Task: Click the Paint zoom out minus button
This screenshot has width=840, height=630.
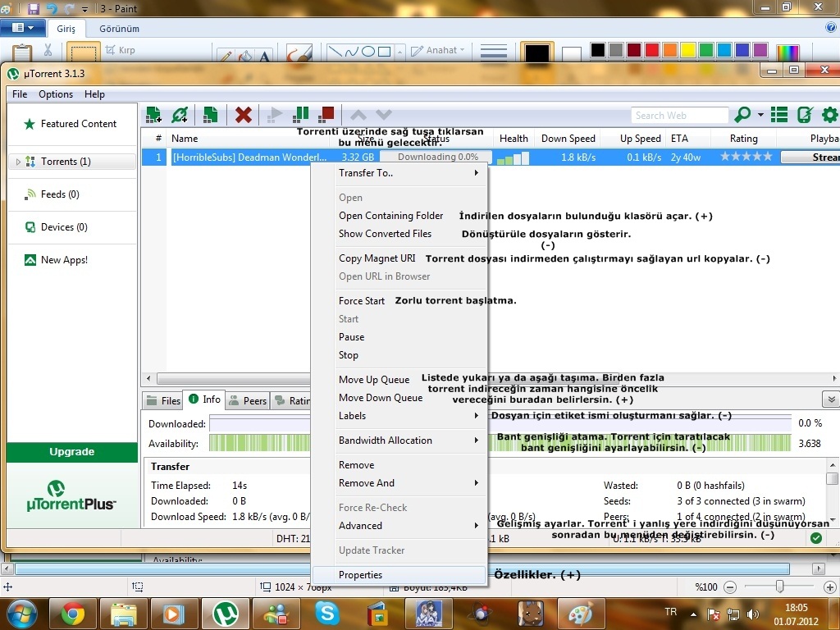Action: click(x=730, y=587)
